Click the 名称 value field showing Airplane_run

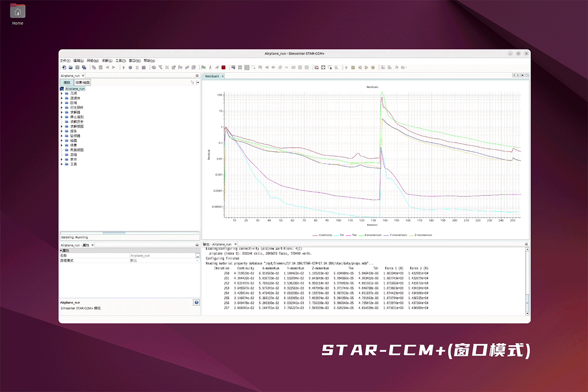pos(162,256)
